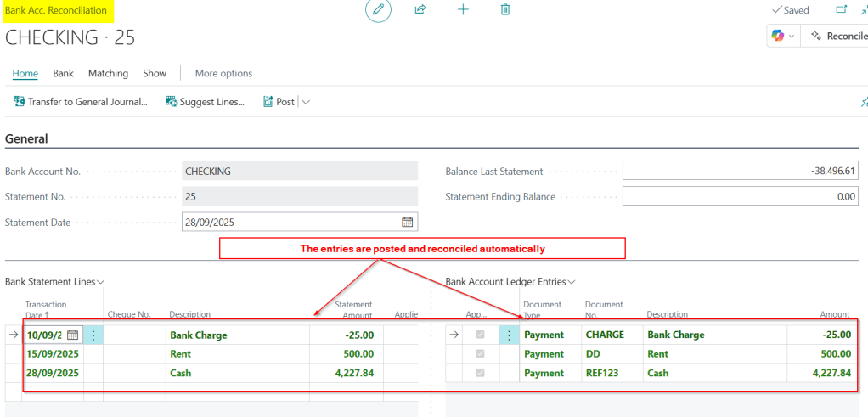The width and height of the screenshot is (868, 417).
Task: Open the Bank menu tab
Action: (x=63, y=73)
